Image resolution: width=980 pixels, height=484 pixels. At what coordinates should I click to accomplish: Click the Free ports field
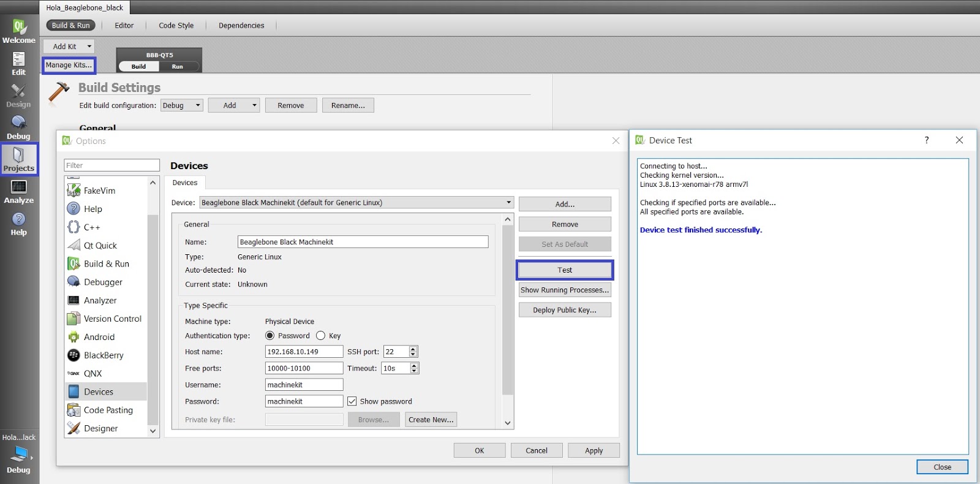[304, 368]
